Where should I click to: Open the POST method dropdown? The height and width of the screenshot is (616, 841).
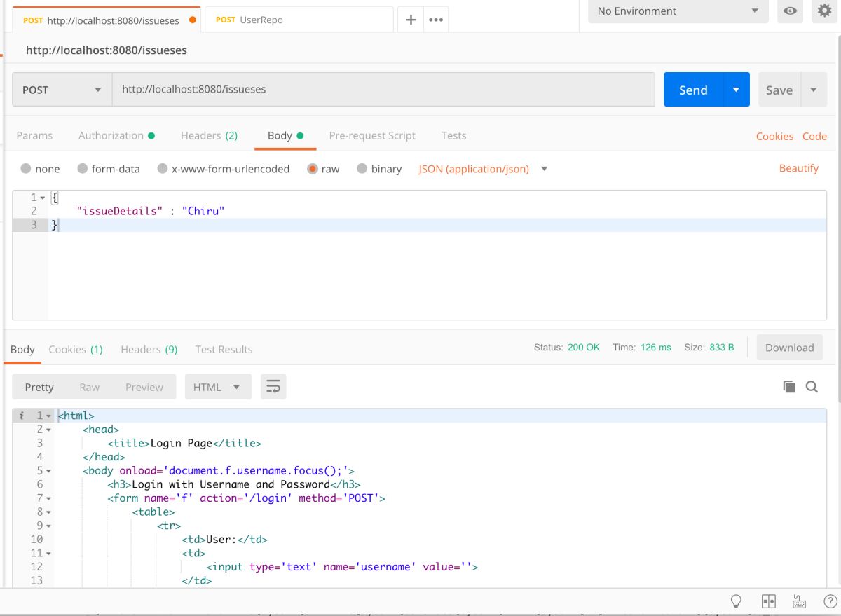(x=62, y=90)
